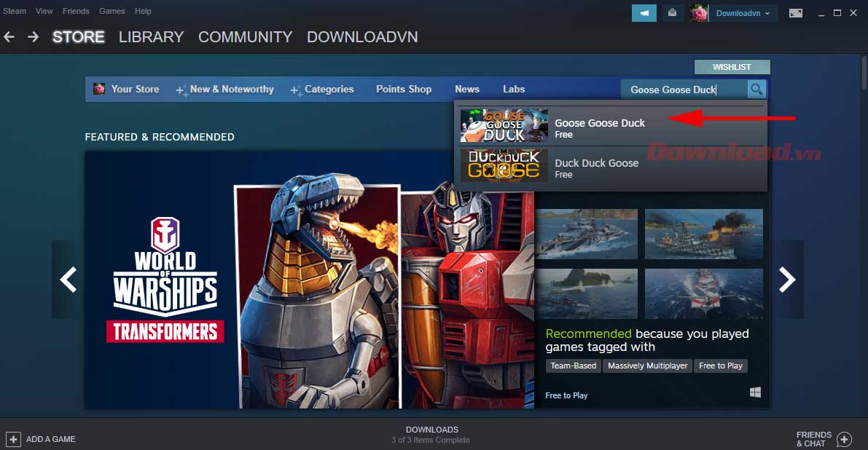Click Duck Duck Goose result thumbnail
Viewport: 868px width, 450px height.
coord(504,166)
